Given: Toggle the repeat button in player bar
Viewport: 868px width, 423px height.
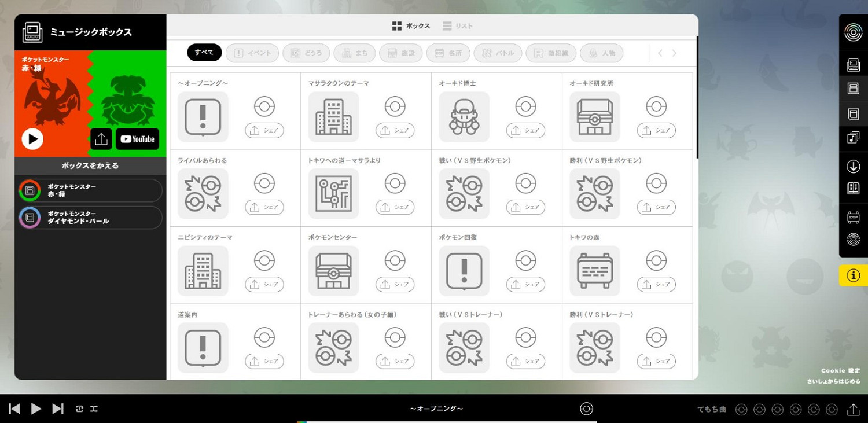Looking at the screenshot, I should coord(80,409).
